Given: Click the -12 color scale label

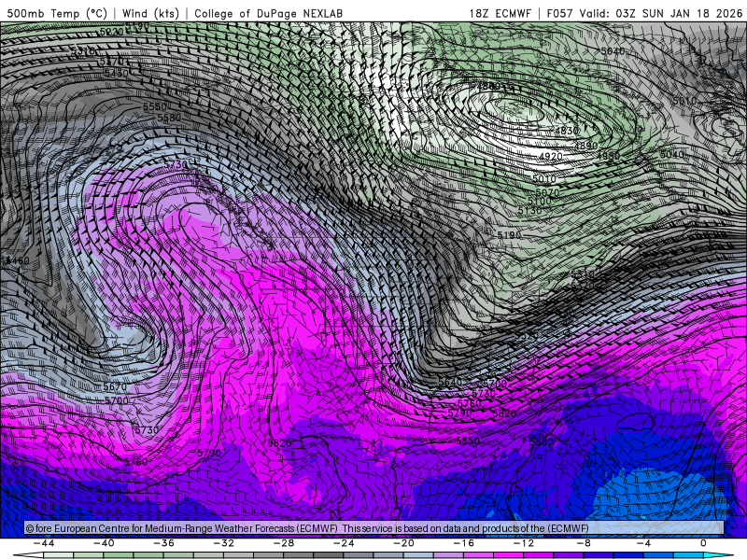Looking at the screenshot, I should [524, 543].
